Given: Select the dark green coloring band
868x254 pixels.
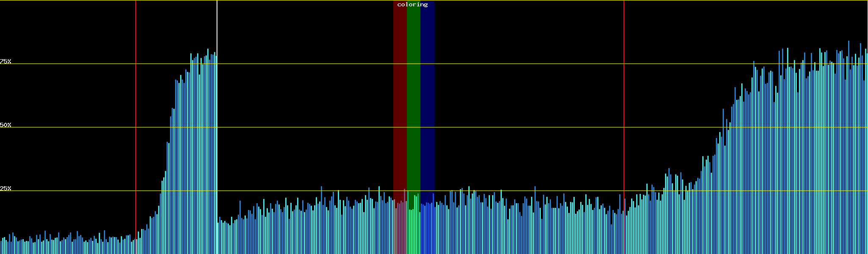Looking at the screenshot, I should (413, 85).
